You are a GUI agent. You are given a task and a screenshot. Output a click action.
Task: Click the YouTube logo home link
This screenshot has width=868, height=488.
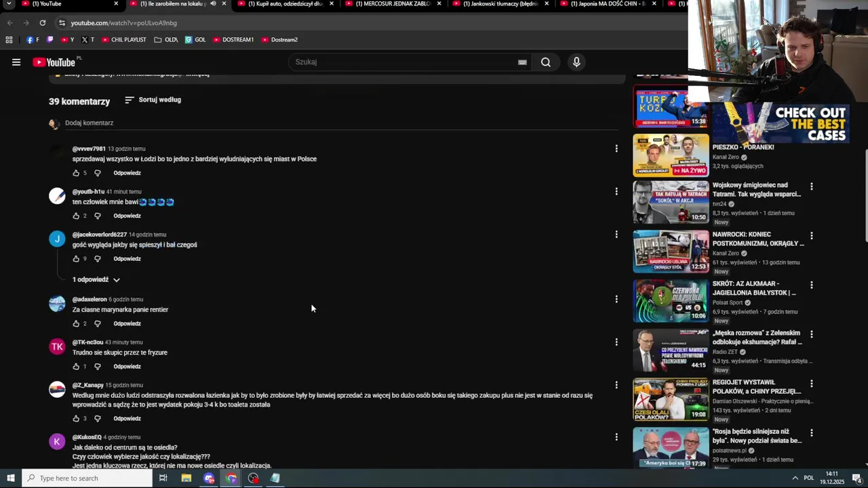pyautogui.click(x=54, y=62)
